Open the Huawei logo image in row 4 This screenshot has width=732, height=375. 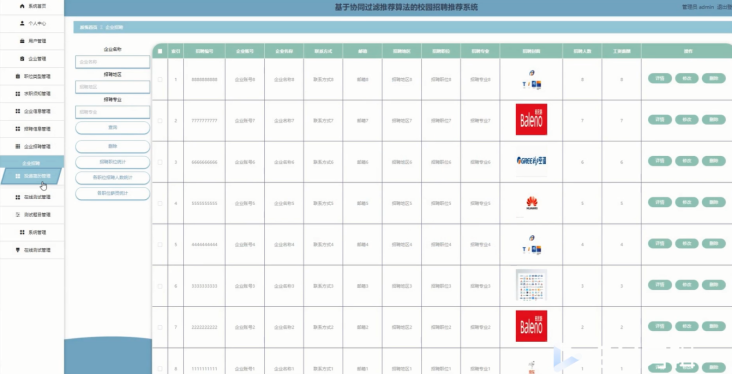531,203
